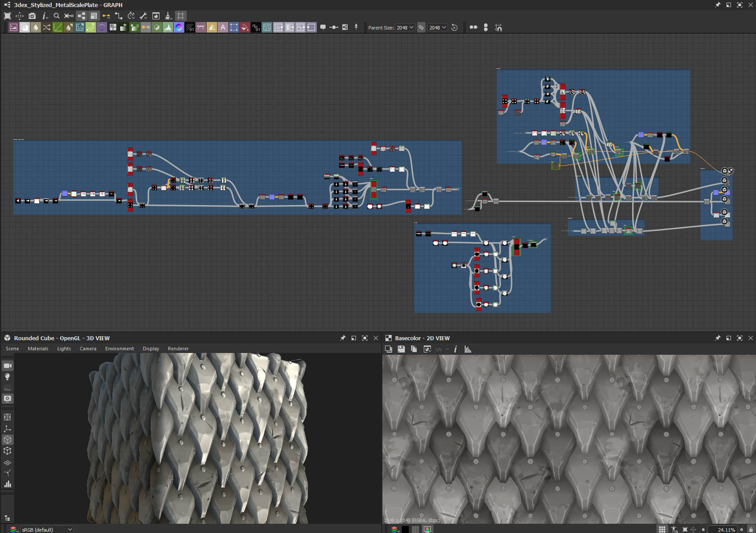
Task: Toggle the width-height link for Parent Size
Action: 421,27
